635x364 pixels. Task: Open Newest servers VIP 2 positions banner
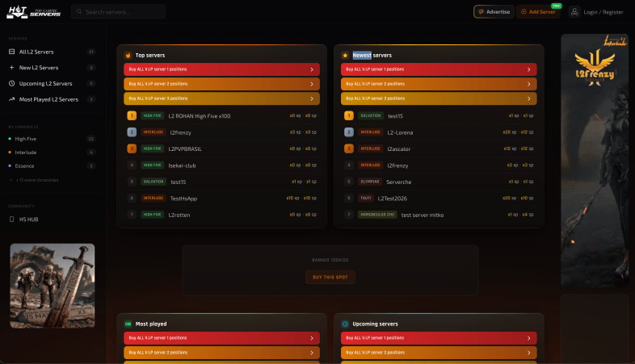(439, 84)
